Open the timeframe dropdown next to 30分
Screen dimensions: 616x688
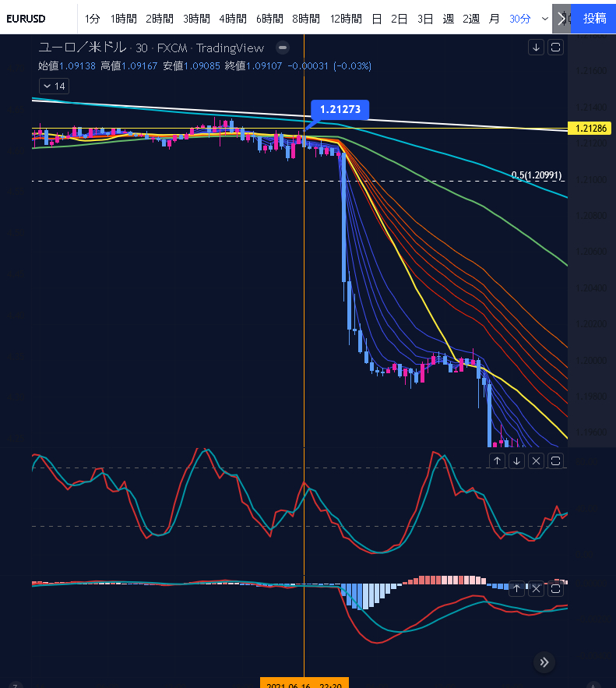tap(544, 18)
